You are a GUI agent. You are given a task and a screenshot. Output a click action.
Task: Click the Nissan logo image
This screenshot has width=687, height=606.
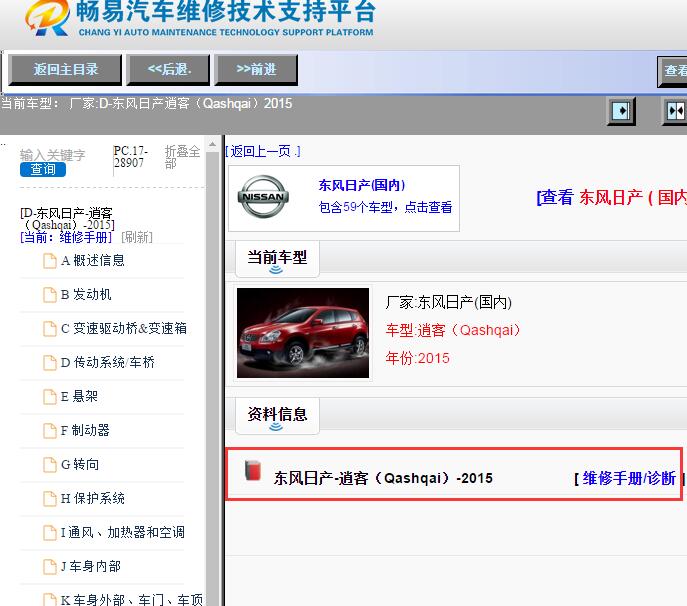[263, 197]
